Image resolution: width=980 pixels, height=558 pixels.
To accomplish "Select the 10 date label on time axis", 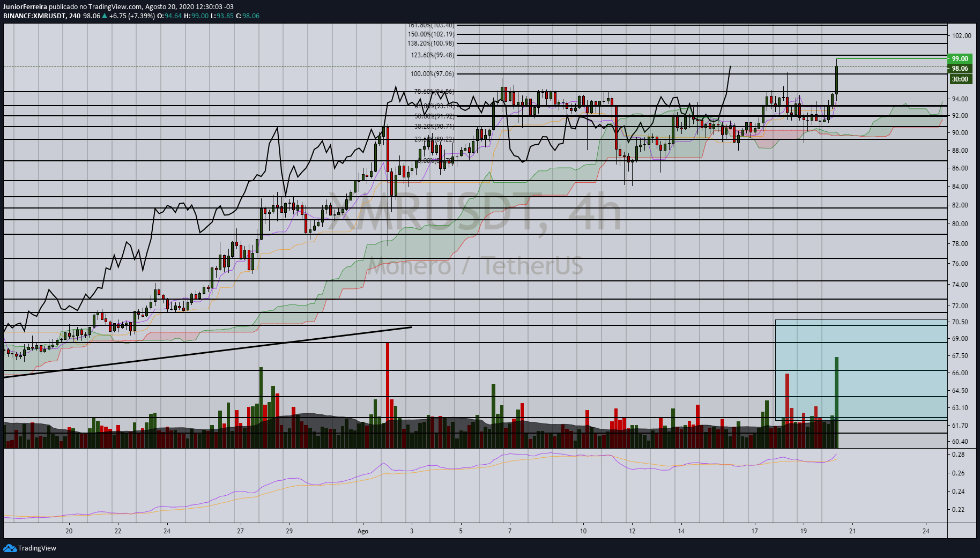I will (x=583, y=531).
